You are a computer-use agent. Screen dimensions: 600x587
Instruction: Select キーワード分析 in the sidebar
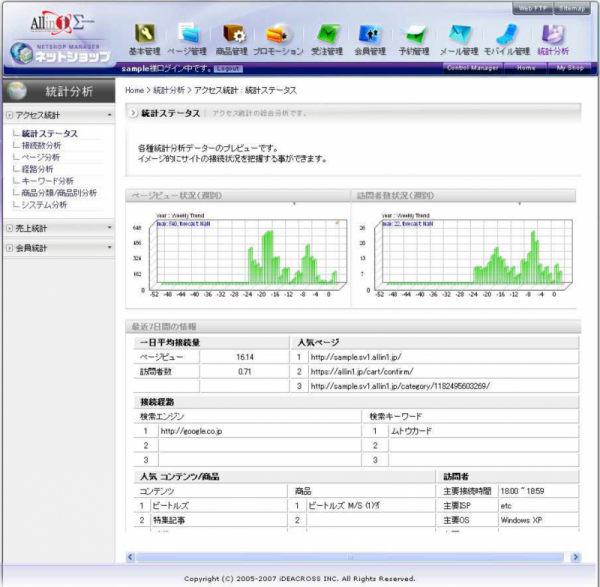[x=47, y=181]
